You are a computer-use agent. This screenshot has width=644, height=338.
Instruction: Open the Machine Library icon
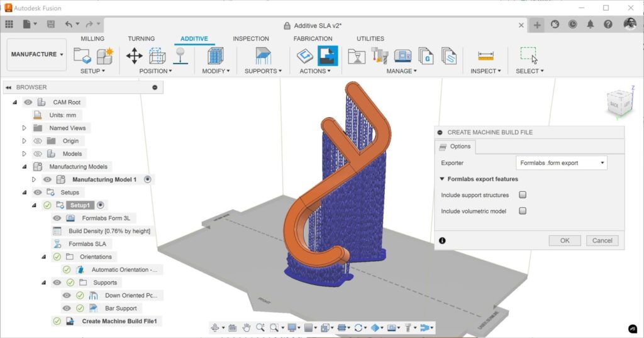(402, 56)
